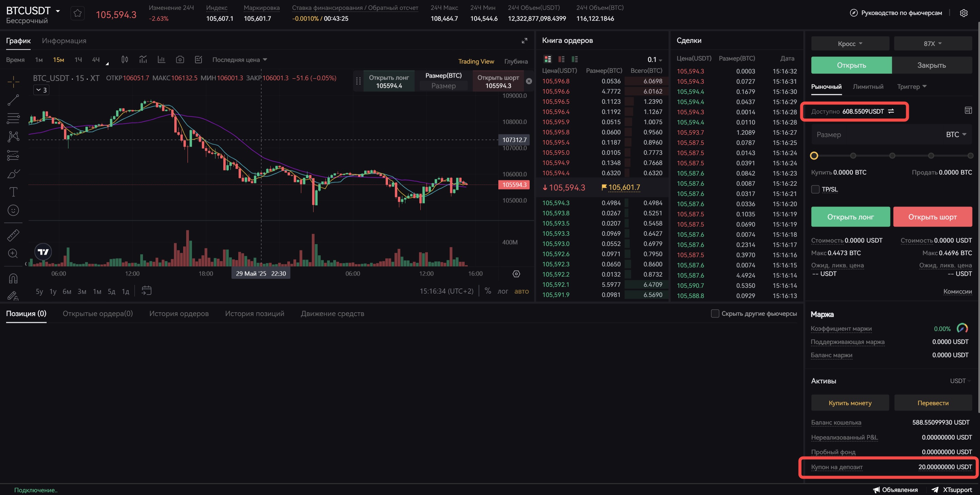The width and height of the screenshot is (980, 495).
Task: Expand chart to fullscreen
Action: click(x=524, y=41)
